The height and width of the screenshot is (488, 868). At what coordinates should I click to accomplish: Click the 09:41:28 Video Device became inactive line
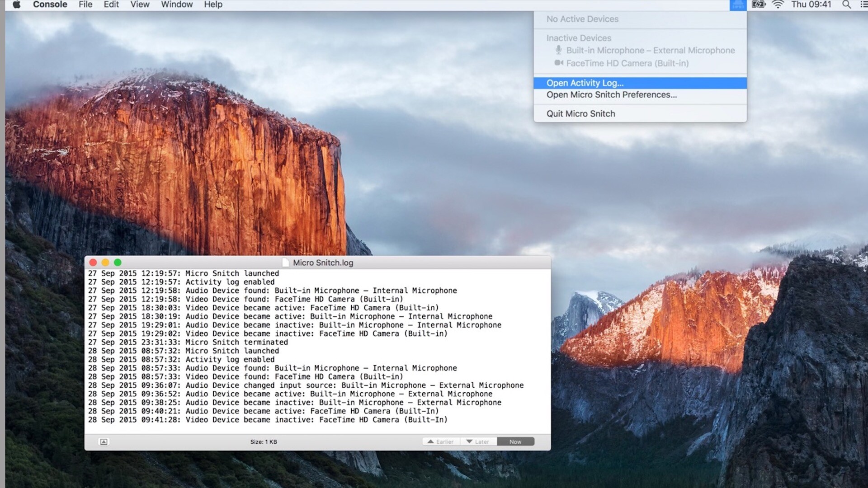(x=268, y=419)
